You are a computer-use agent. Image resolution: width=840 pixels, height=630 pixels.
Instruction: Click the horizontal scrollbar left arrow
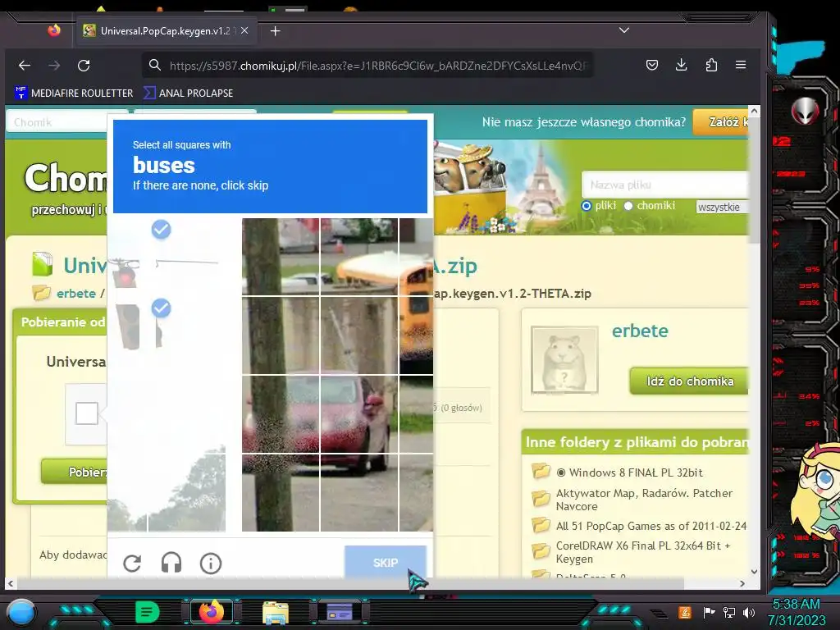(x=11, y=583)
